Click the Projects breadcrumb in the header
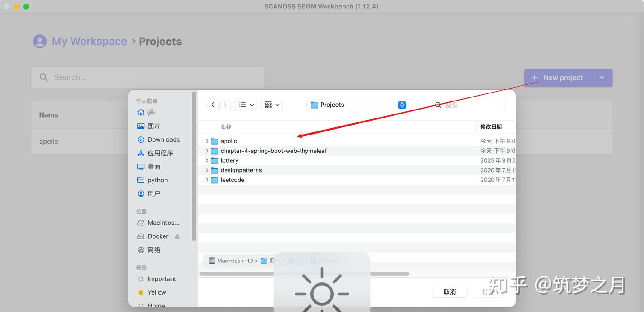 pyautogui.click(x=160, y=41)
